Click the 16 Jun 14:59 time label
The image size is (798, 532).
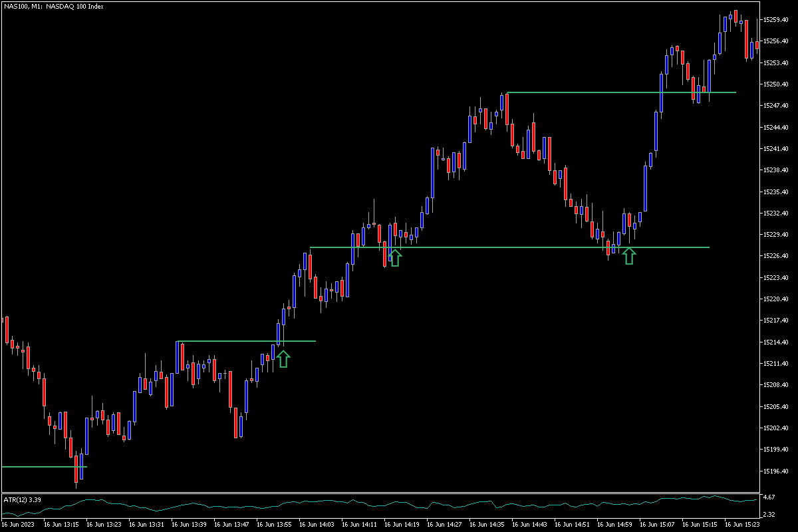(x=614, y=525)
